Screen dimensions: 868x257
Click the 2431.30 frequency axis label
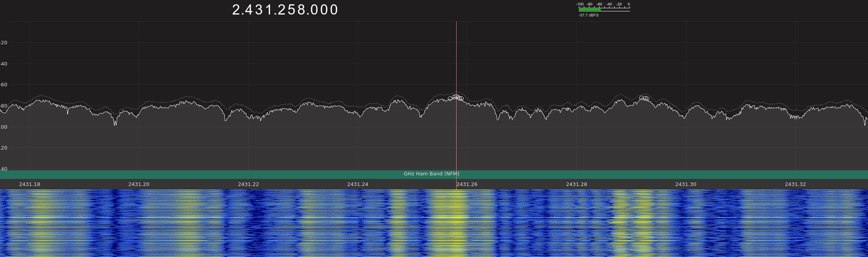pos(686,184)
